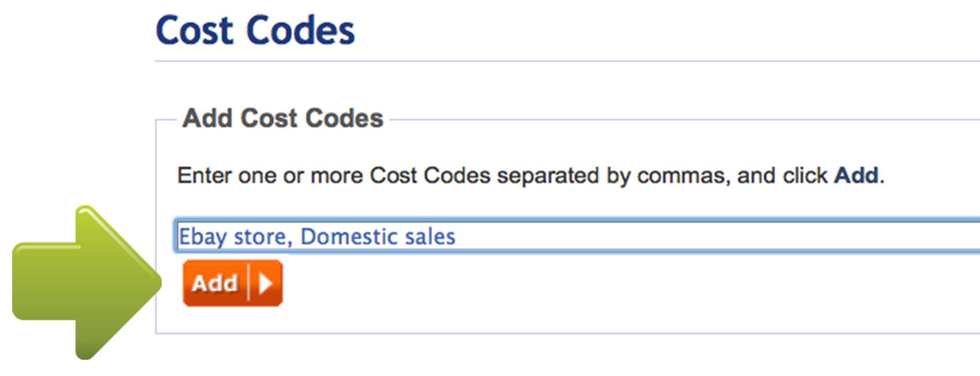Click the word "store" in the input
Viewport: 980px width, 376px height.
[x=261, y=237]
